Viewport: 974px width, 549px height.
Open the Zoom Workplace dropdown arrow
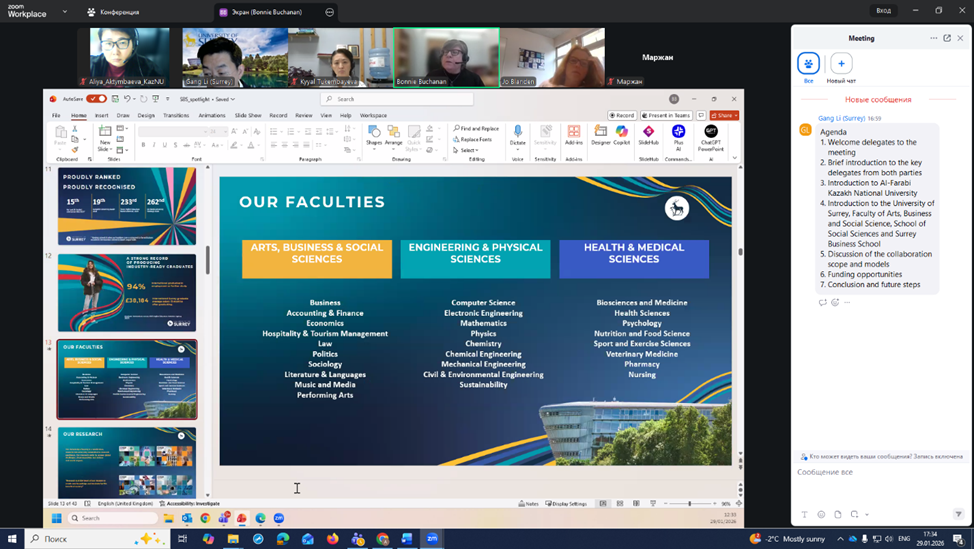tap(65, 12)
